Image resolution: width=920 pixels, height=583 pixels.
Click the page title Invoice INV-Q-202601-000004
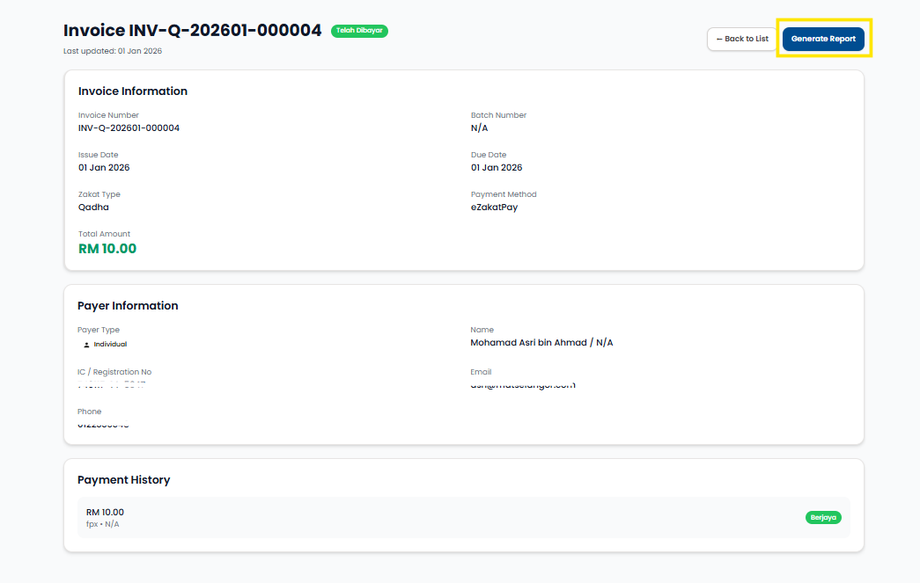(x=192, y=30)
